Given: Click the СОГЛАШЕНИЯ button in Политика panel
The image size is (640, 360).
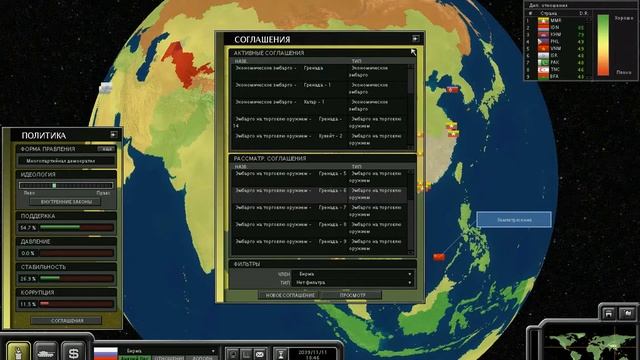Looking at the screenshot, I should pos(67,321).
